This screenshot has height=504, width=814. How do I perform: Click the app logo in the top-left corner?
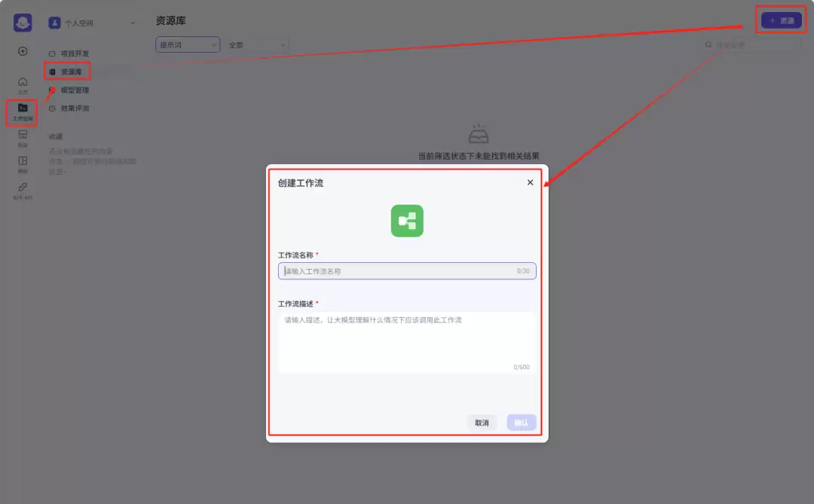click(x=22, y=22)
